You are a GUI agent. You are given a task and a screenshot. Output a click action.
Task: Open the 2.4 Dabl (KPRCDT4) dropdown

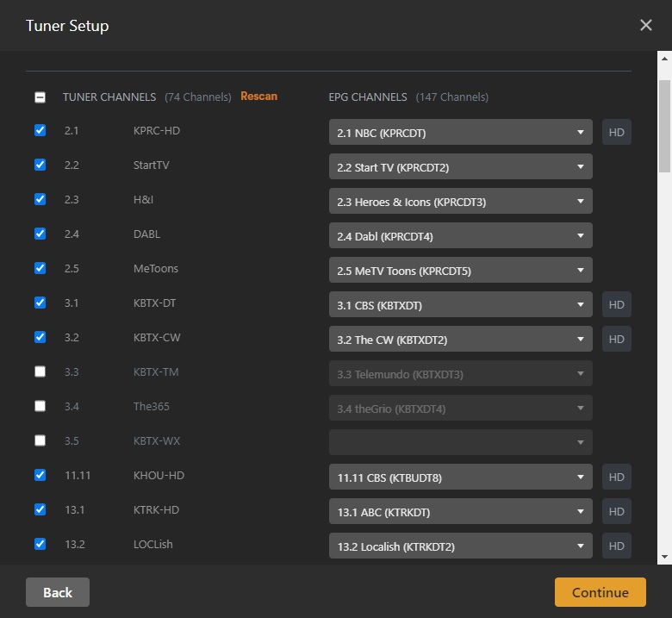coord(460,235)
